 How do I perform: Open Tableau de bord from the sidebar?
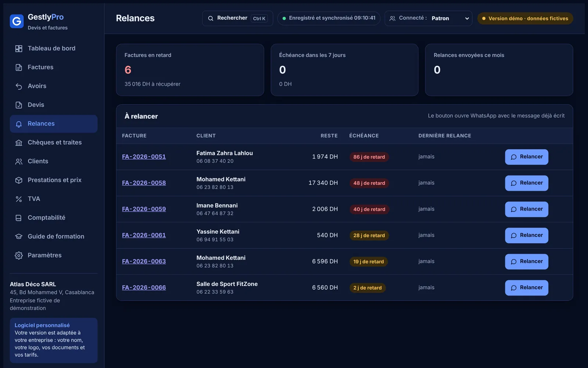point(54,49)
